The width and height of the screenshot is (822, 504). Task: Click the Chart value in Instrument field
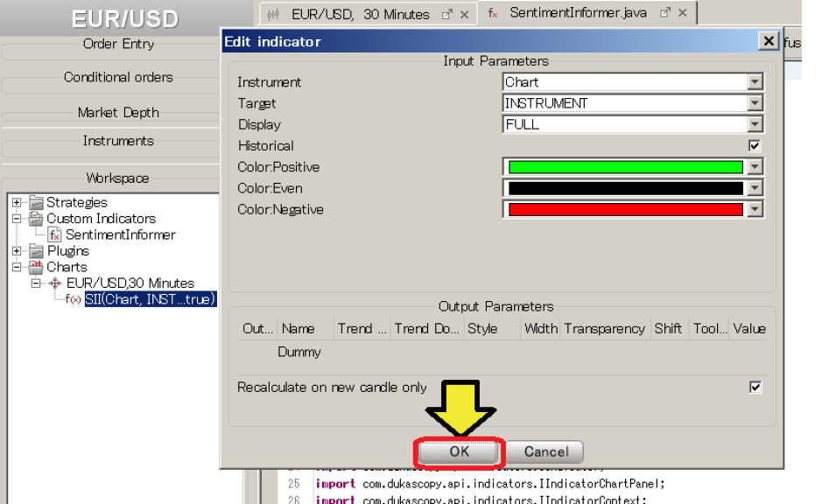521,81
